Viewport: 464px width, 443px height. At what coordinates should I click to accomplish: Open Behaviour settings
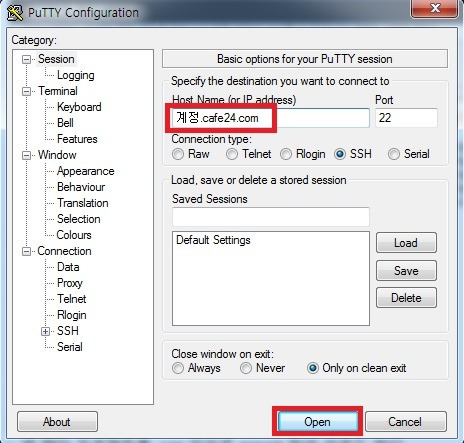81,187
